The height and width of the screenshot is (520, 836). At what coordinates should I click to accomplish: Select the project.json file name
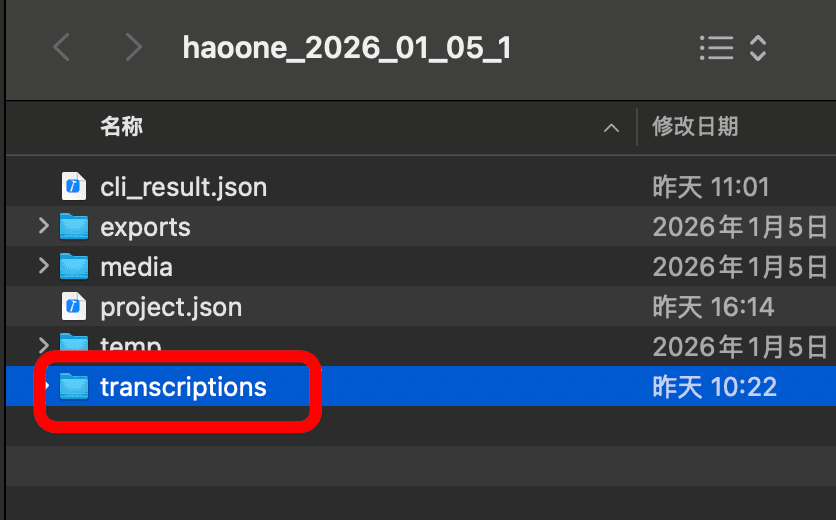171,306
